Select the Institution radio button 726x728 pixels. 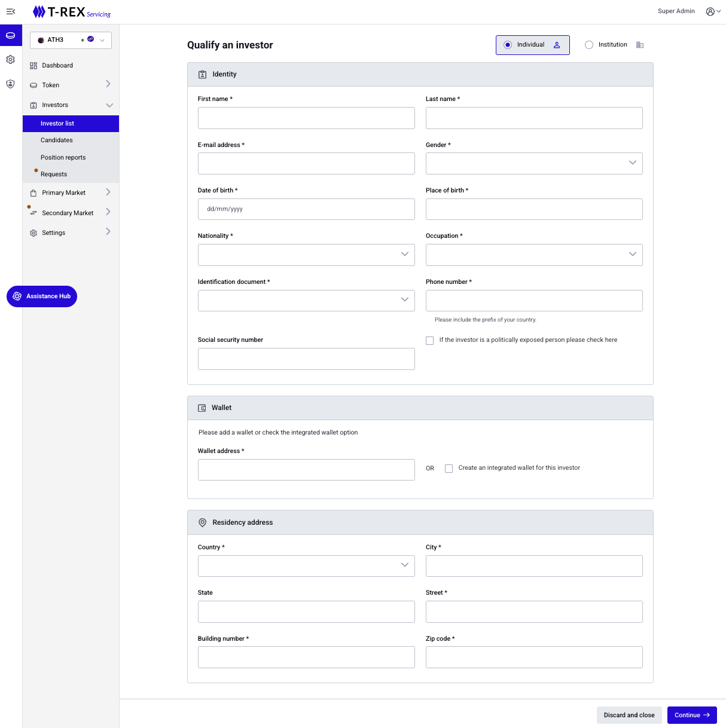click(589, 45)
